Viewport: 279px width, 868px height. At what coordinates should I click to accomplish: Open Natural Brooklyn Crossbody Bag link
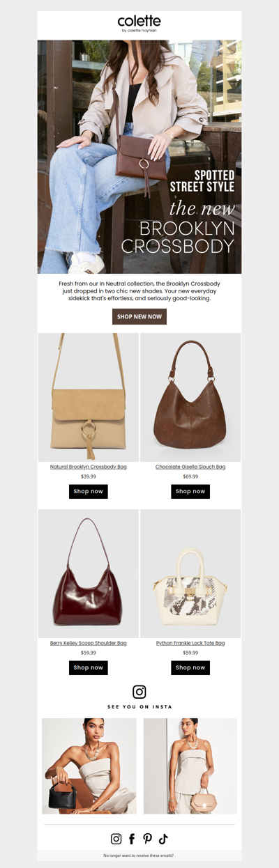pyautogui.click(x=89, y=467)
